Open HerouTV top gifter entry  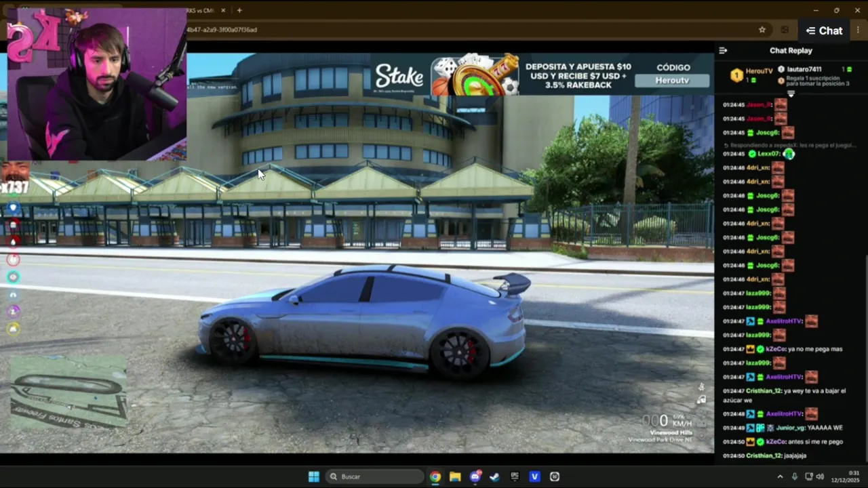pos(751,75)
